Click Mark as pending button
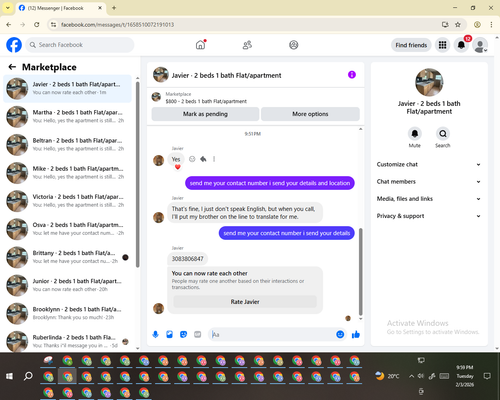The image size is (500, 400). click(x=205, y=114)
